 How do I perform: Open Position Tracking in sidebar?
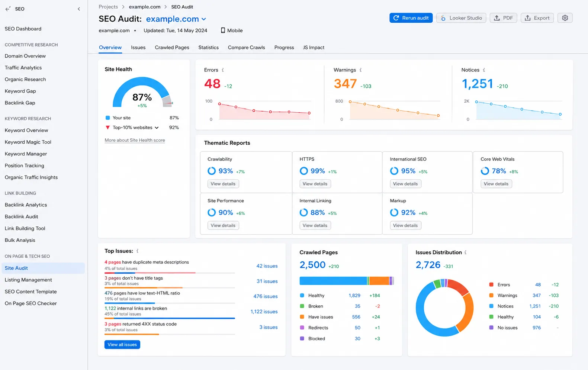click(25, 165)
